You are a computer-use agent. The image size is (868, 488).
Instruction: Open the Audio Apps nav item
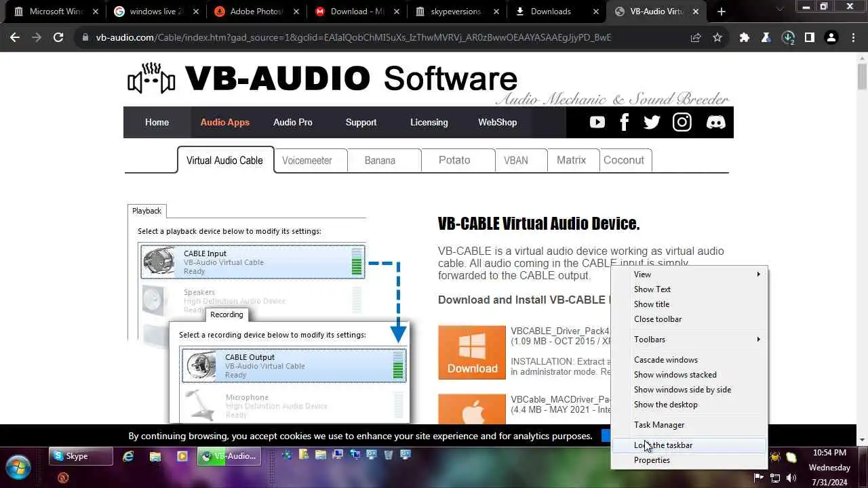(x=225, y=122)
